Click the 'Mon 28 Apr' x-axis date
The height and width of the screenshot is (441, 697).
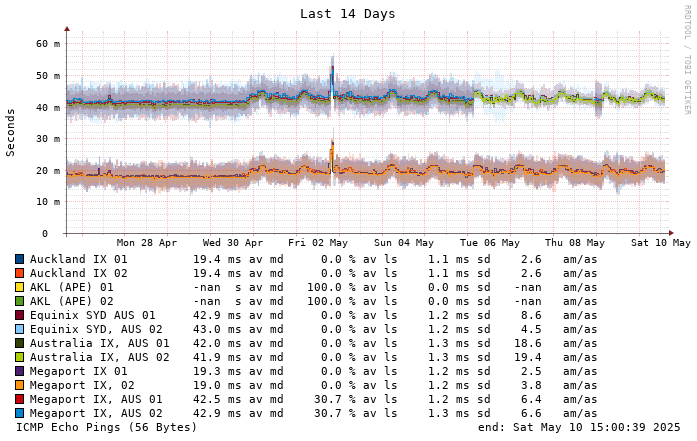point(147,243)
